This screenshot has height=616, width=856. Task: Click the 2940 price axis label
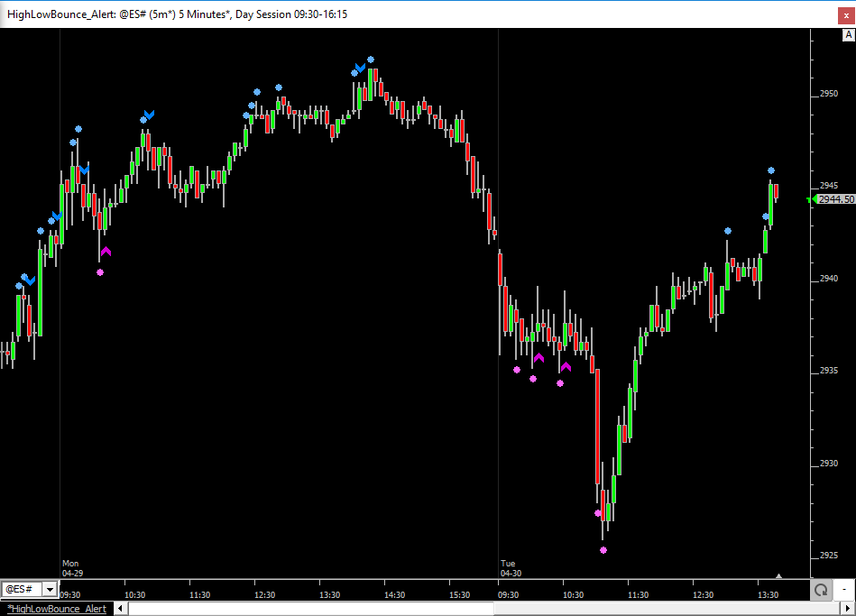[829, 279]
